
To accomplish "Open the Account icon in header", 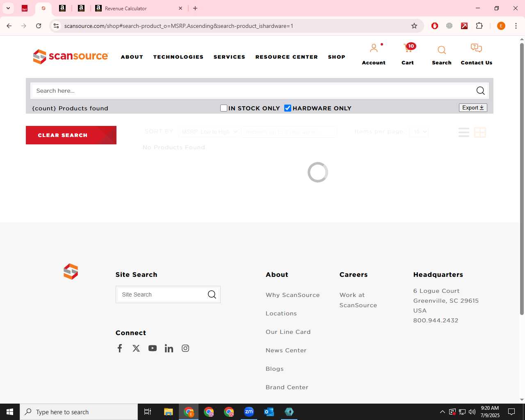I will [374, 48].
